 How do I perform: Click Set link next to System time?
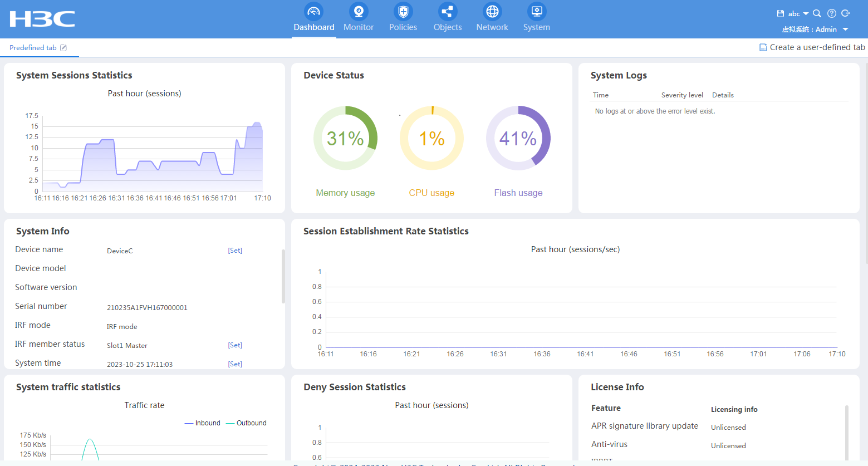235,364
